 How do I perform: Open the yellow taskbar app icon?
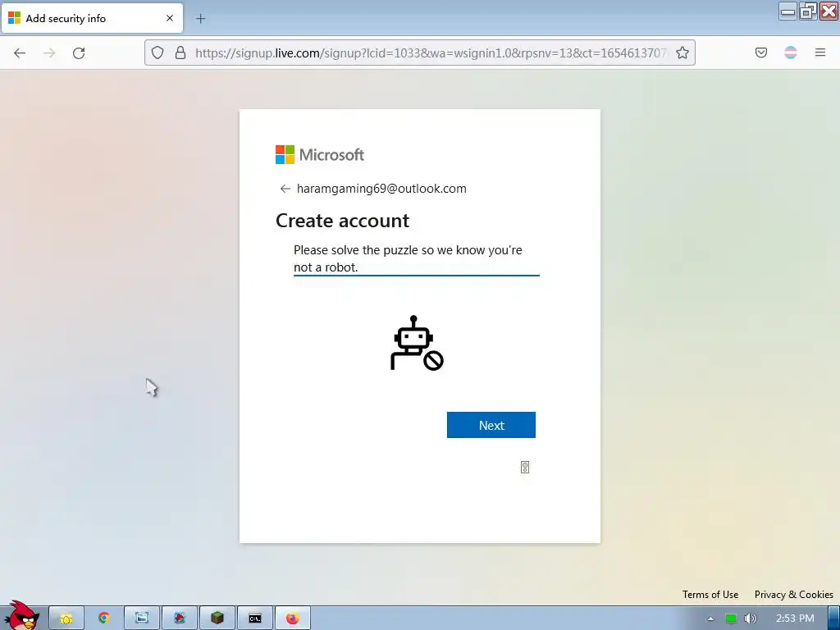66,619
